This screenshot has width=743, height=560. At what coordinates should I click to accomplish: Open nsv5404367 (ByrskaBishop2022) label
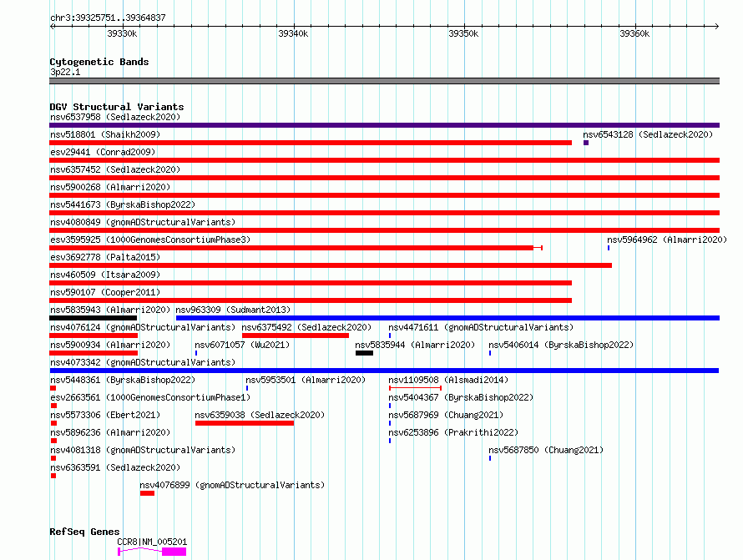coord(461,397)
